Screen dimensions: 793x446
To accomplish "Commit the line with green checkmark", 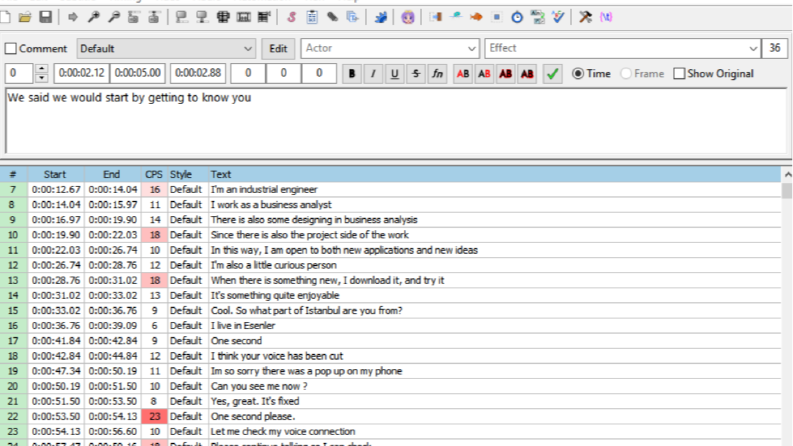I will (552, 74).
